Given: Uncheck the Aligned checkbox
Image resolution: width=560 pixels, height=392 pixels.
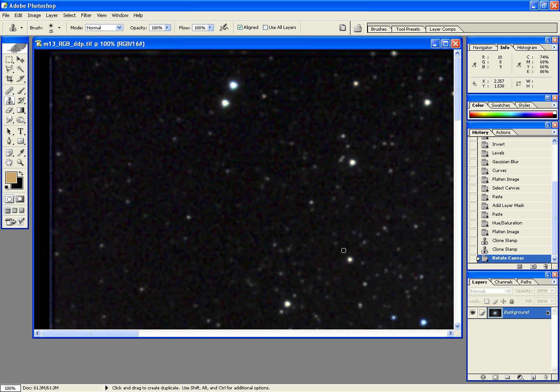Looking at the screenshot, I should click(240, 28).
